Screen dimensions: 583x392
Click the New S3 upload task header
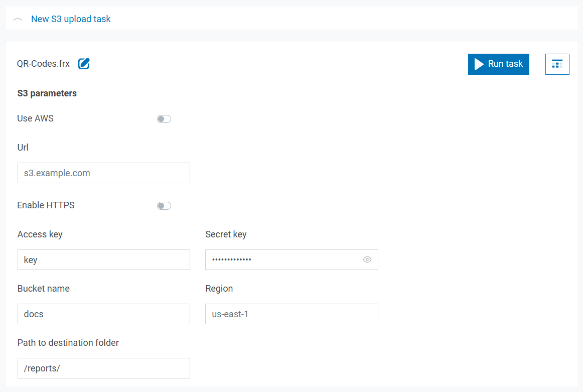pos(71,19)
